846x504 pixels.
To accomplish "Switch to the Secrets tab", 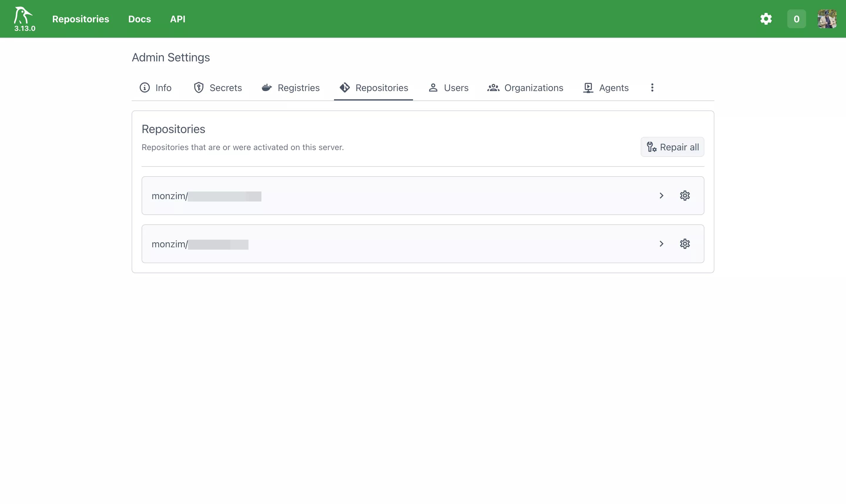I will (x=218, y=88).
